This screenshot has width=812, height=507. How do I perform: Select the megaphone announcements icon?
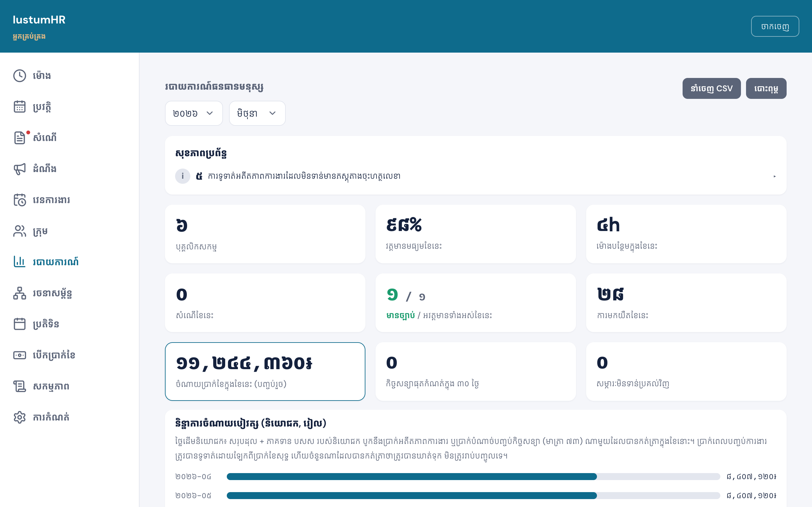point(19,169)
